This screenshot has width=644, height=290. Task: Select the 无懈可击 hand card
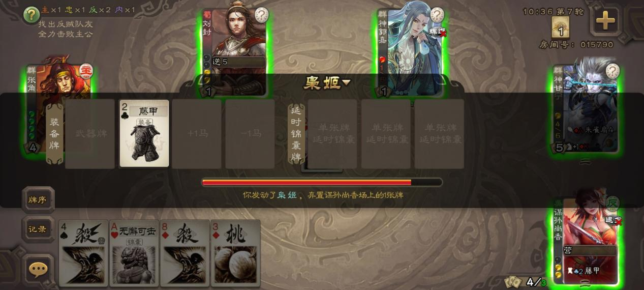coord(134,253)
